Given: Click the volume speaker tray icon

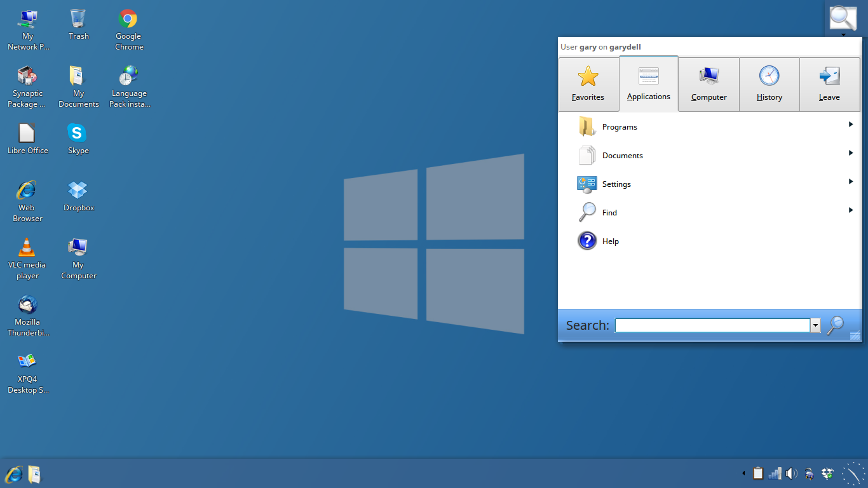Looking at the screenshot, I should coord(791,473).
